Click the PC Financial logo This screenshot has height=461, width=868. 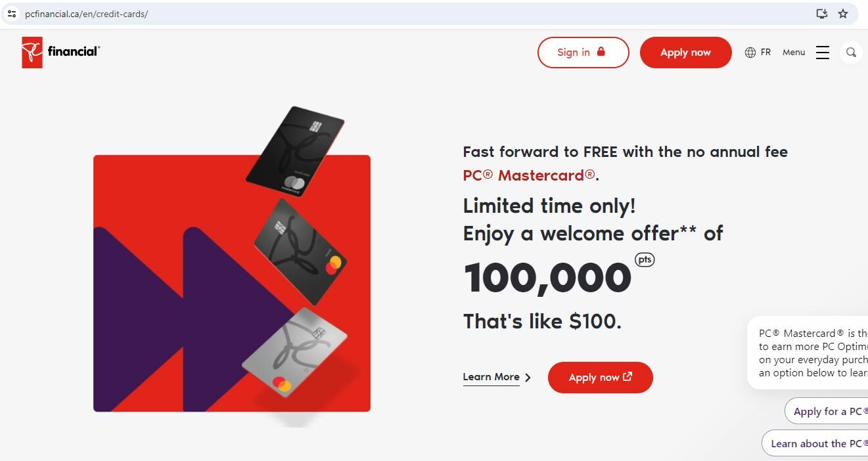point(60,52)
